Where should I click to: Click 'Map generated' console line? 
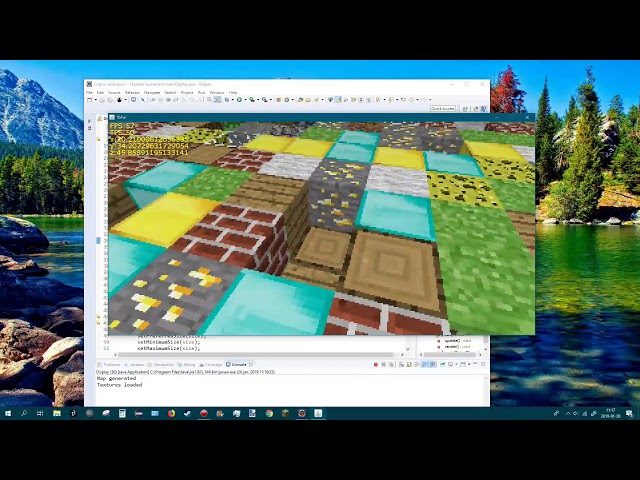pos(116,378)
